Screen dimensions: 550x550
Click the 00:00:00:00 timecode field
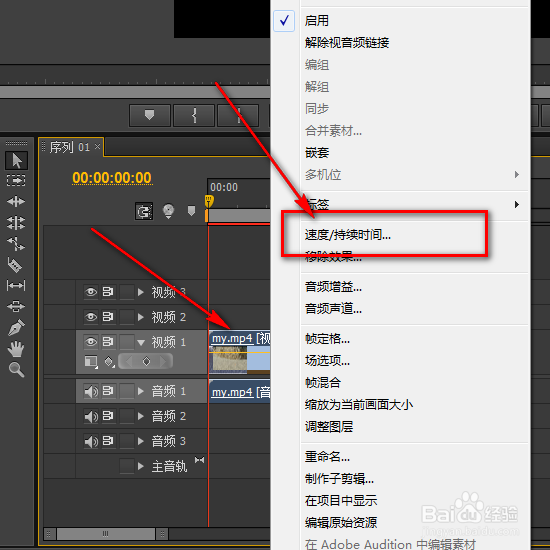click(x=112, y=178)
